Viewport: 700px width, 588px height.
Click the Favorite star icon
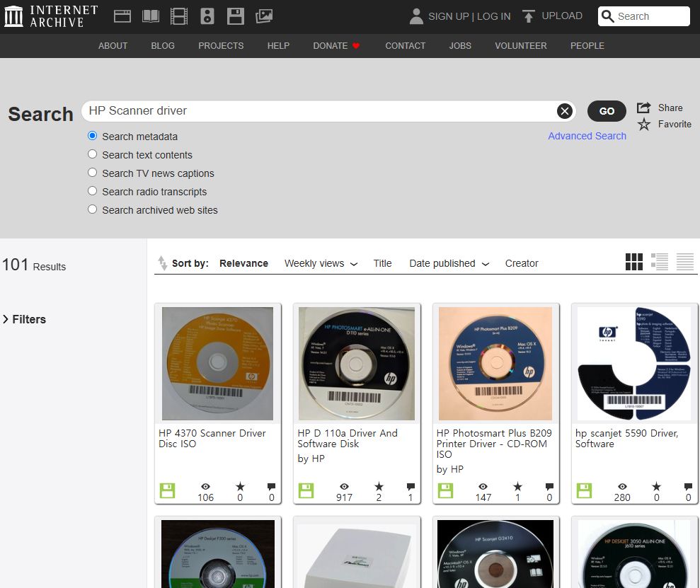coord(643,124)
